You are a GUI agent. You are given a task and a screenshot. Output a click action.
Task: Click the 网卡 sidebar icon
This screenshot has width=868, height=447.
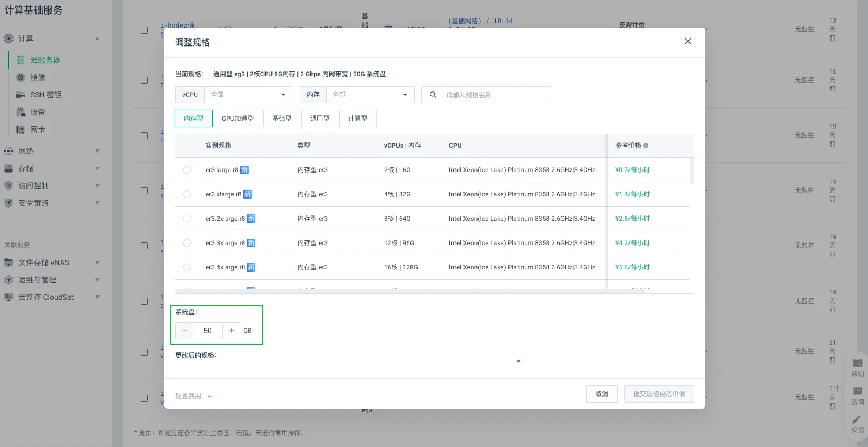[x=21, y=129]
